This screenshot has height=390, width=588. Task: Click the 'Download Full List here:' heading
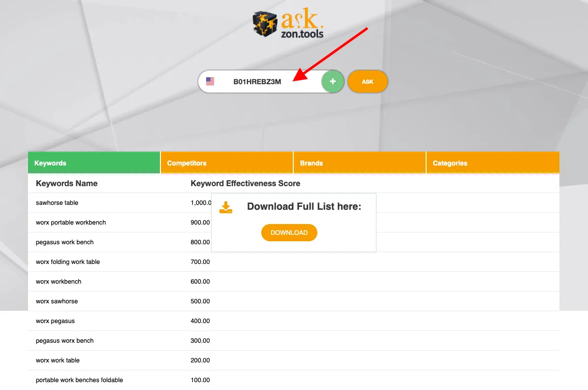click(304, 206)
